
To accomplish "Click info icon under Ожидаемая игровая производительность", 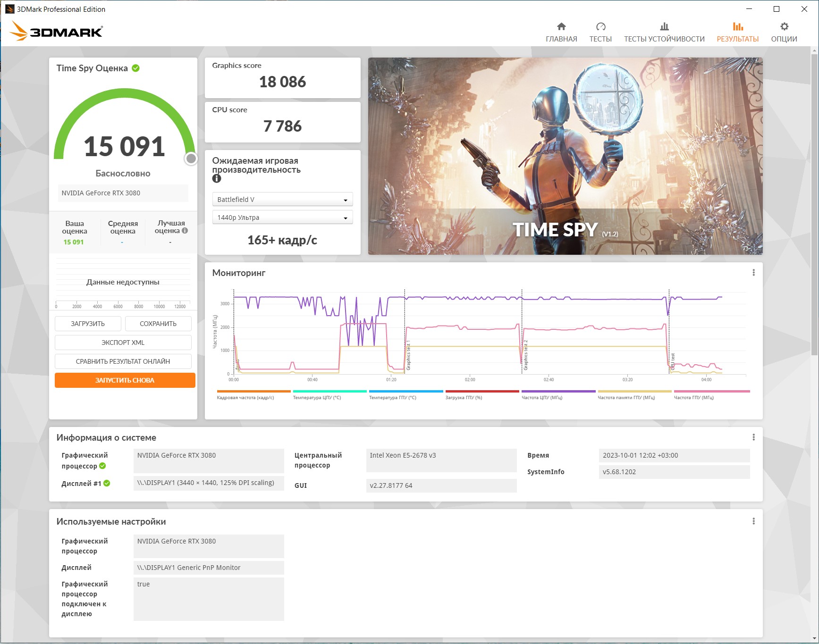I will 217,178.
